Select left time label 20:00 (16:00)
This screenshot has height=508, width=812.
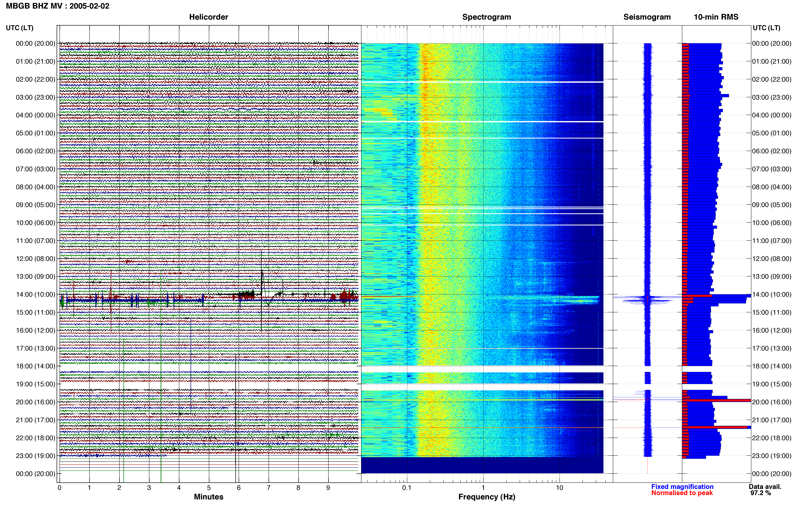pos(36,402)
